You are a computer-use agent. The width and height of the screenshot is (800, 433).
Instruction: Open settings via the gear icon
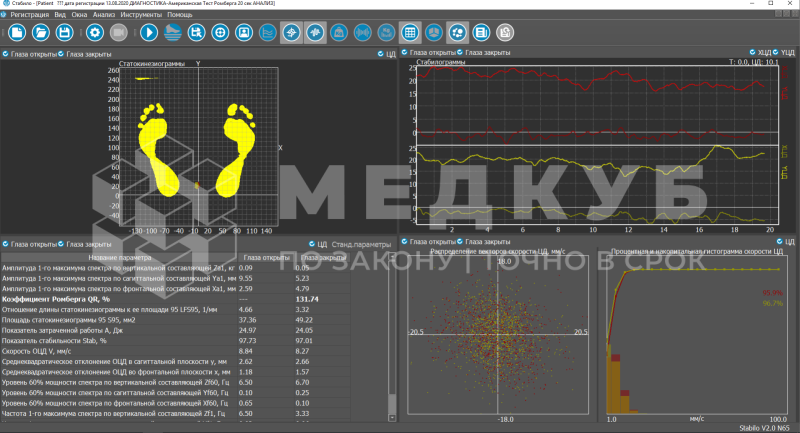click(x=95, y=33)
